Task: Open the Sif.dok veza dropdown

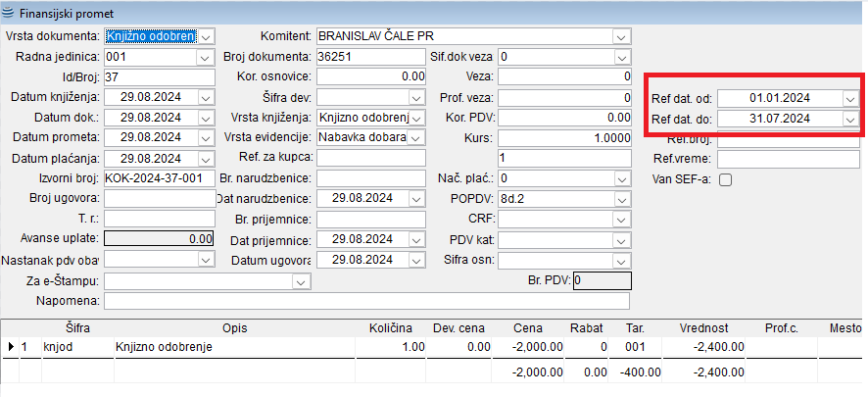Action: click(619, 57)
